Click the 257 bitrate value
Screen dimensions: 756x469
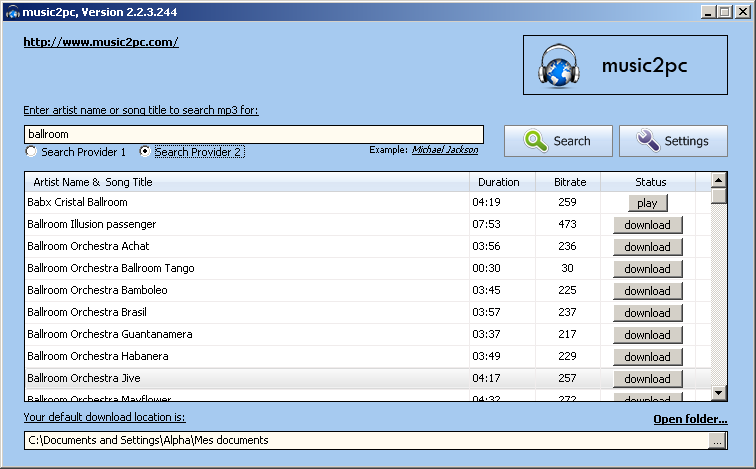click(x=567, y=378)
